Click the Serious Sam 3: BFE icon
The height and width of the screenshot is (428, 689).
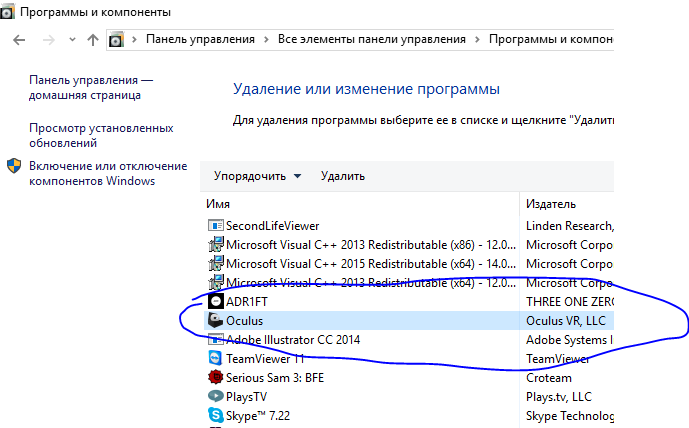click(215, 377)
